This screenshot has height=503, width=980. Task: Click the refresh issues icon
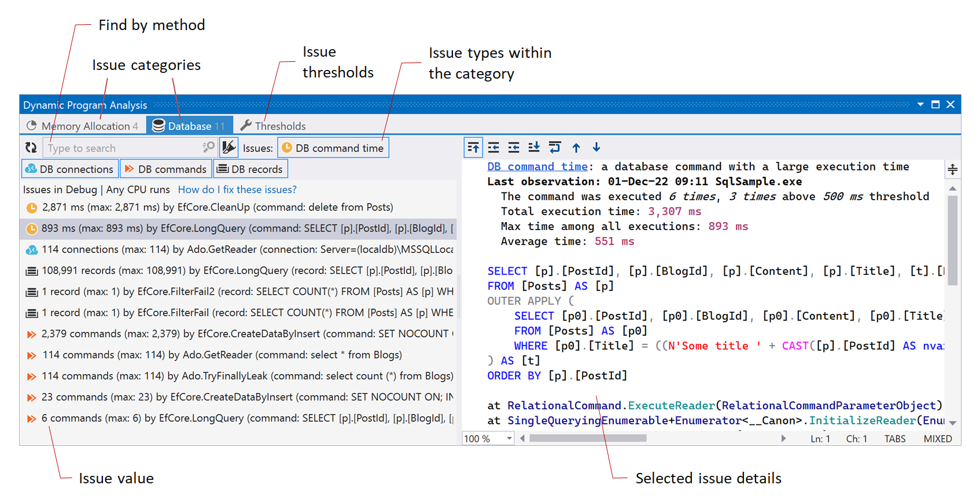tap(31, 148)
